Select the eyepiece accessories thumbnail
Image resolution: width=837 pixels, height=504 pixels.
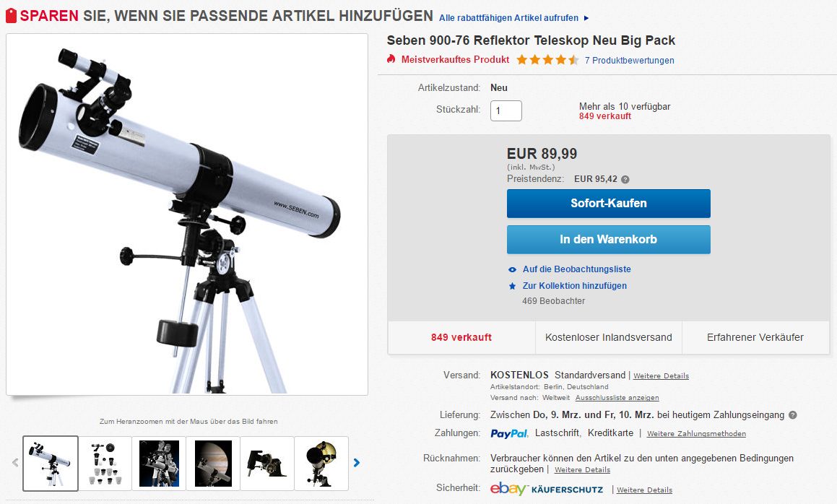105,464
